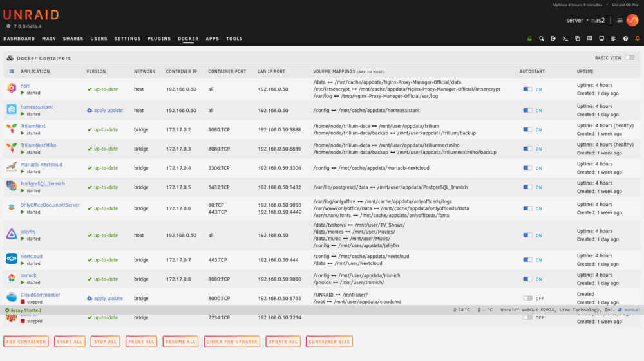This screenshot has width=644, height=361.
Task: Switch off autostart for jellyfin
Action: [528, 235]
